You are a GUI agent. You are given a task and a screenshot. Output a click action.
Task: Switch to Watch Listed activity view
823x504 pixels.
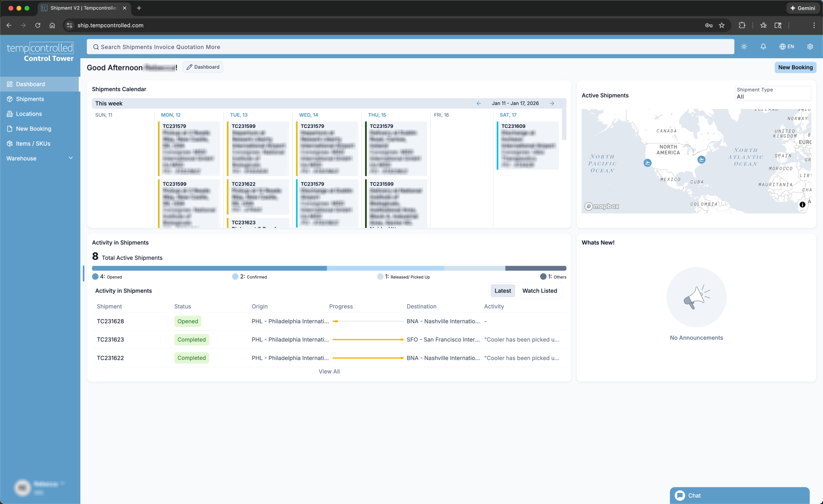(539, 291)
